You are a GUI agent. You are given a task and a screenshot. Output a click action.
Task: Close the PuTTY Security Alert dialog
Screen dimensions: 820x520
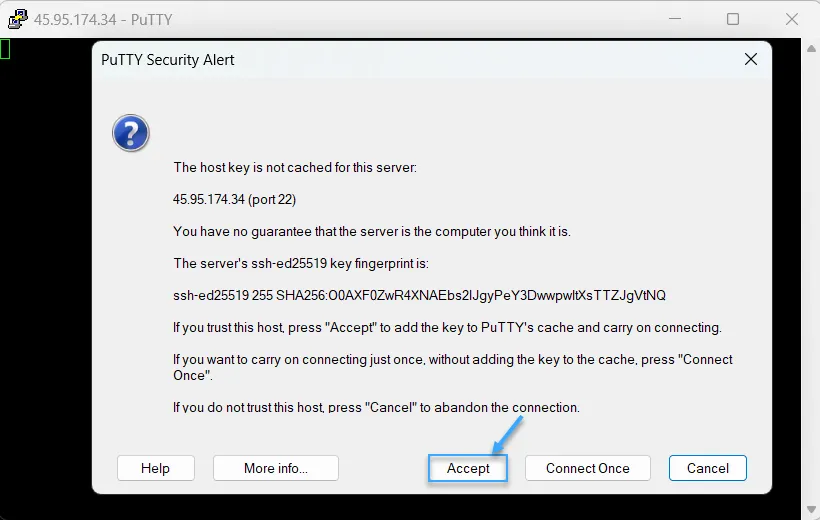point(750,59)
